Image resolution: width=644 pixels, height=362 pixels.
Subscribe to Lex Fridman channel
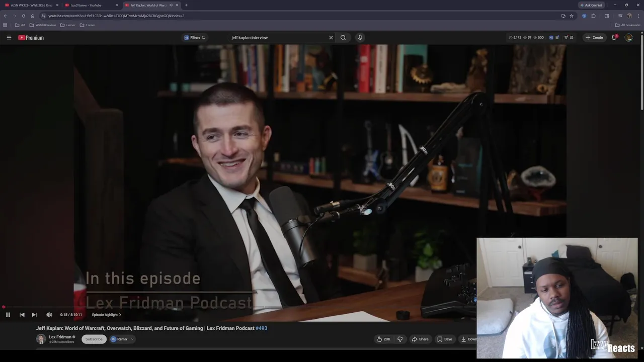(x=94, y=339)
